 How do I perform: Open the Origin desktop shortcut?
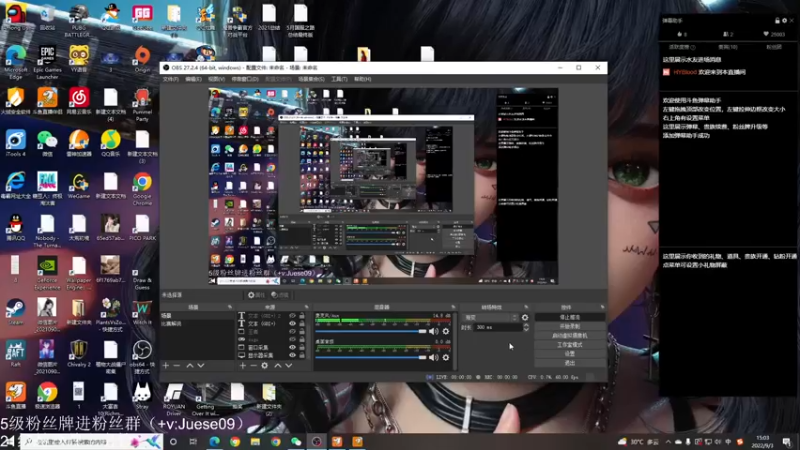click(x=142, y=58)
